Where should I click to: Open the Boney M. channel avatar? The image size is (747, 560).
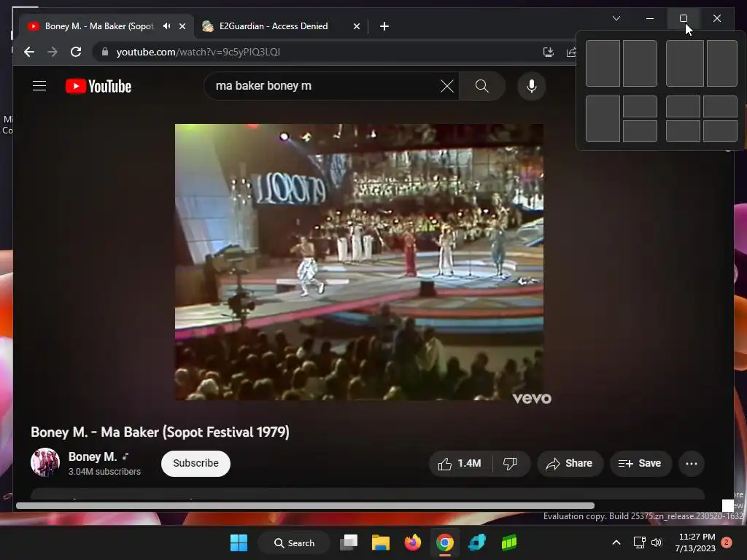click(x=44, y=462)
